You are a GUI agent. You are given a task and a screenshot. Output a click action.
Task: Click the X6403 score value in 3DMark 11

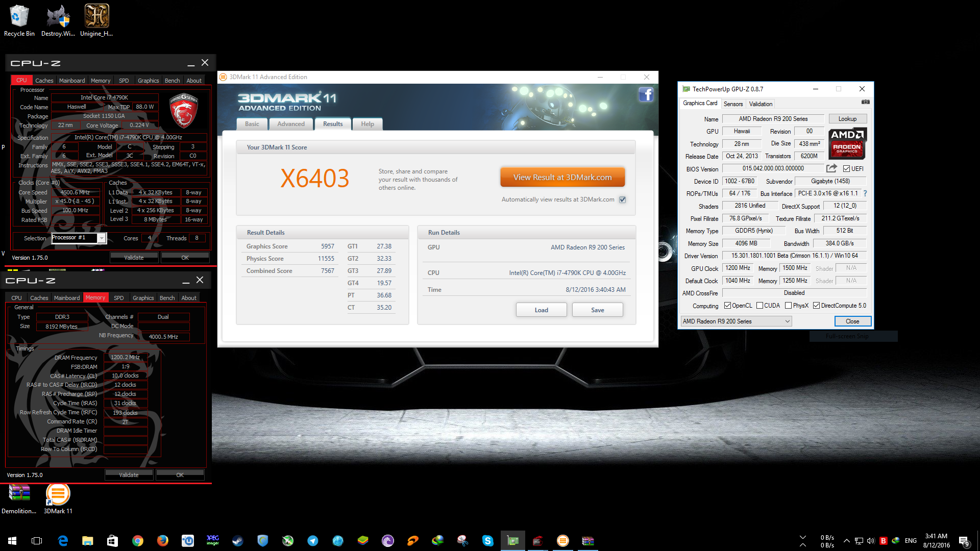point(315,179)
